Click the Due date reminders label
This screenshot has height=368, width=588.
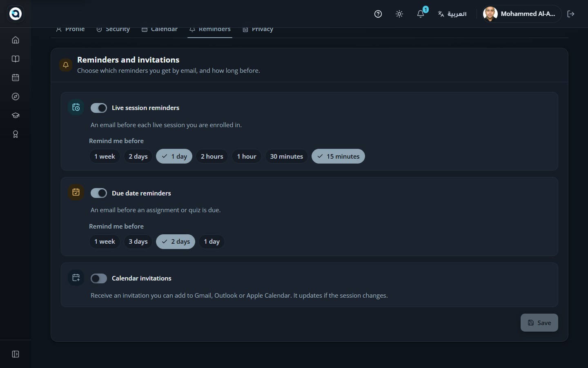pos(141,193)
